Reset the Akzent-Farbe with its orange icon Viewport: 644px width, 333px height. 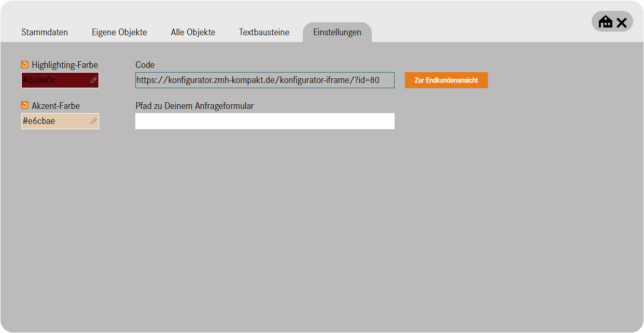pos(25,105)
